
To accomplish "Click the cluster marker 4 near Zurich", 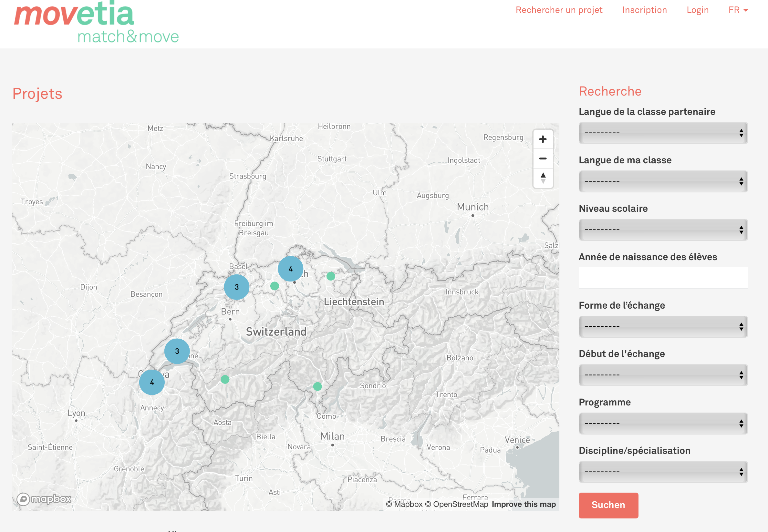I will [290, 269].
